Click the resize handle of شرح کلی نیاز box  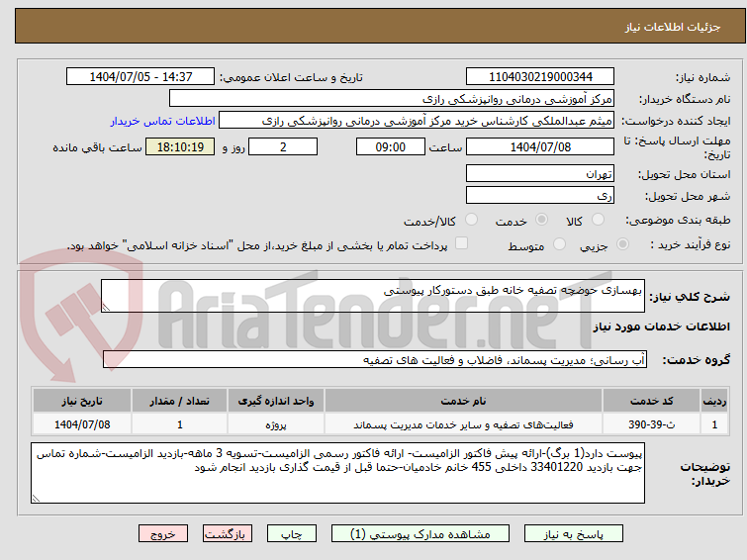tap(106, 308)
